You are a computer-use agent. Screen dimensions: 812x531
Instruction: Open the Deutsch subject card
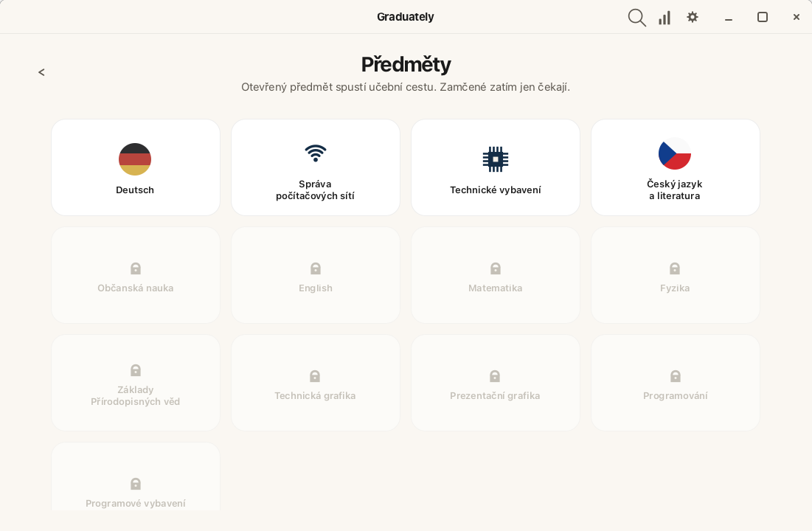click(x=136, y=167)
